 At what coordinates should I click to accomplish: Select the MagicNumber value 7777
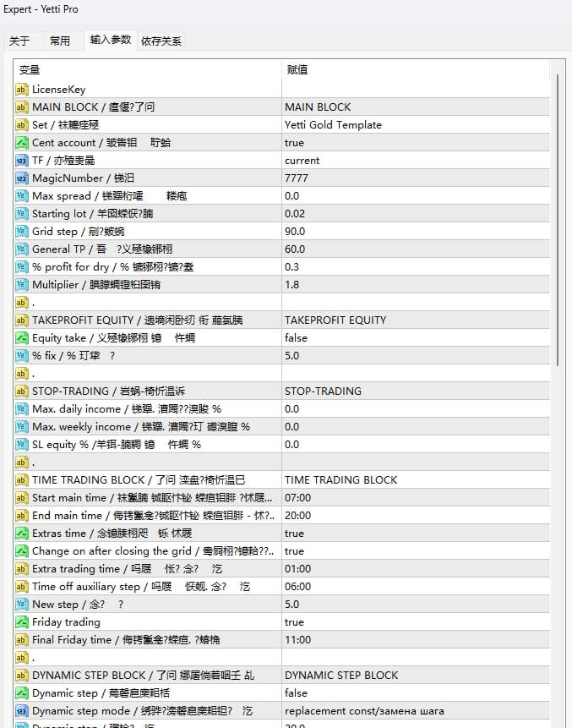tap(416, 178)
